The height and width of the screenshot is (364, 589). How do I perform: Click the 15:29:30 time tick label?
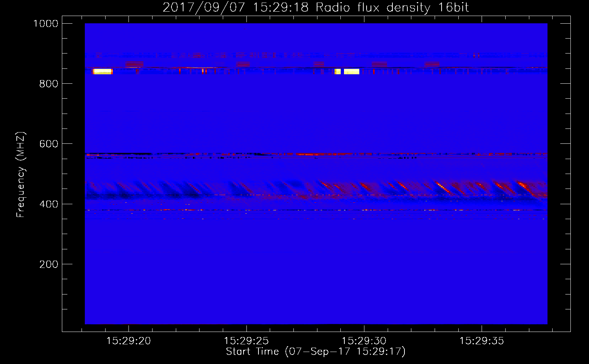(364, 341)
